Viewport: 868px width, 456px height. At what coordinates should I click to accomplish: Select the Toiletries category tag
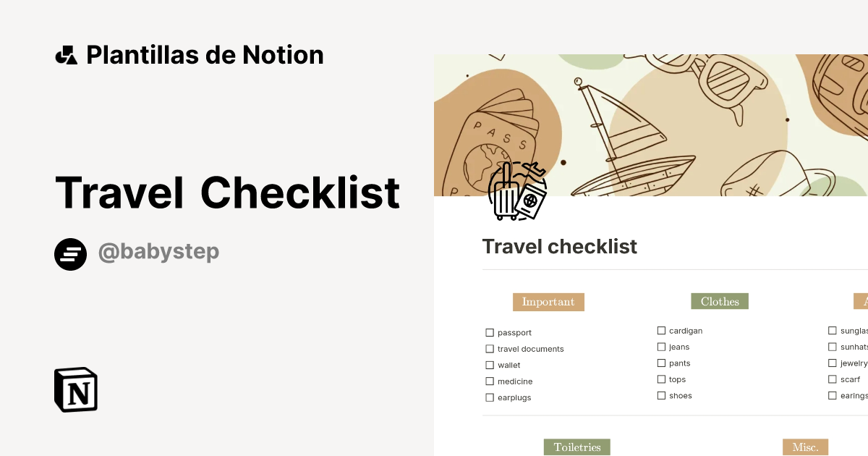point(576,447)
